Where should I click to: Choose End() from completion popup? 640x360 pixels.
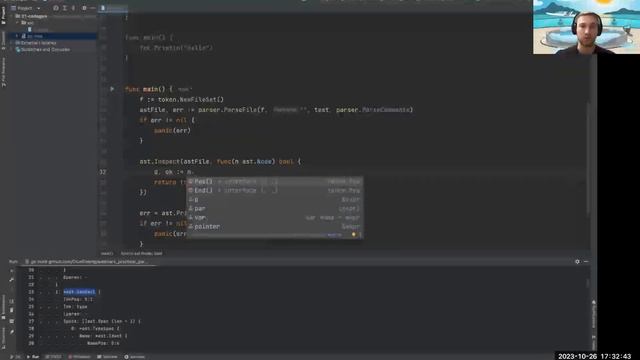(274, 190)
